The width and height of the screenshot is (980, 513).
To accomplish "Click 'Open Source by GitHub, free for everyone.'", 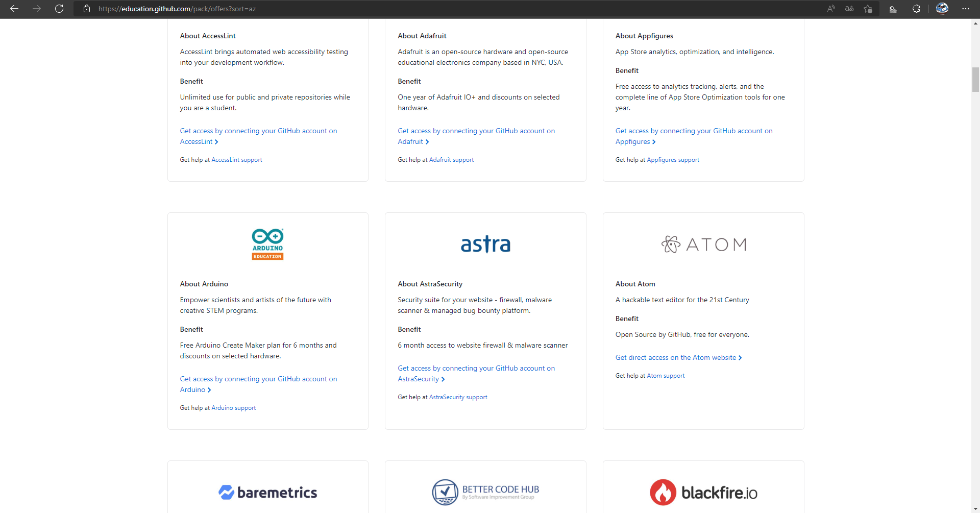I will (682, 334).
